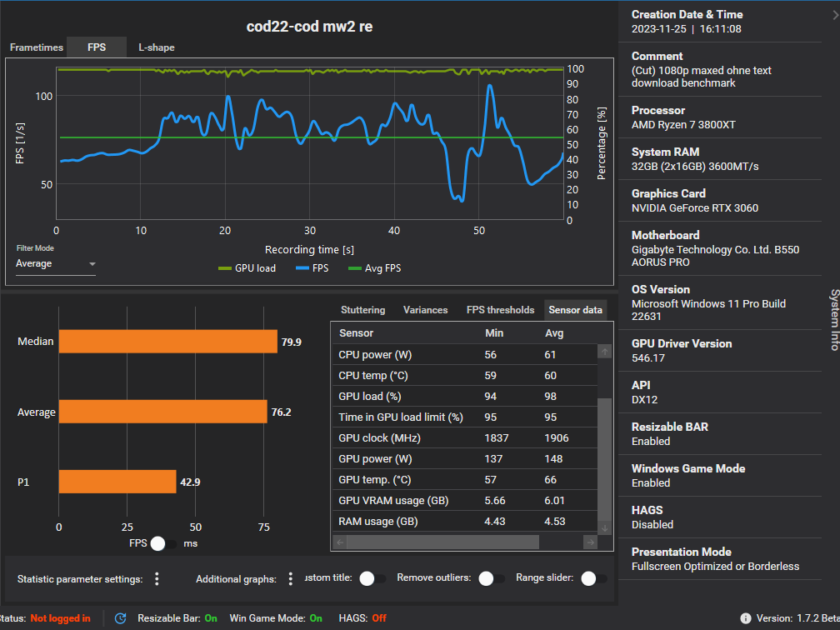Select the GPU power (W) row
The height and width of the screenshot is (630, 840).
(x=464, y=459)
